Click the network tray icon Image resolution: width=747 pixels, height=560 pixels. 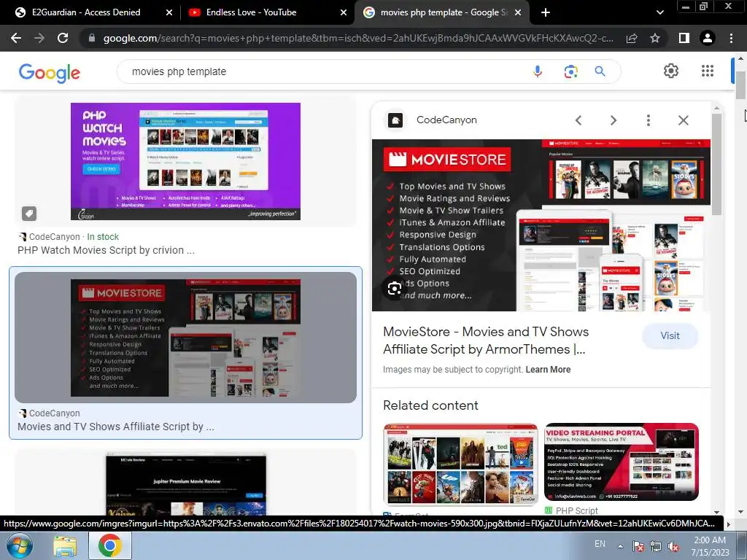point(656,546)
